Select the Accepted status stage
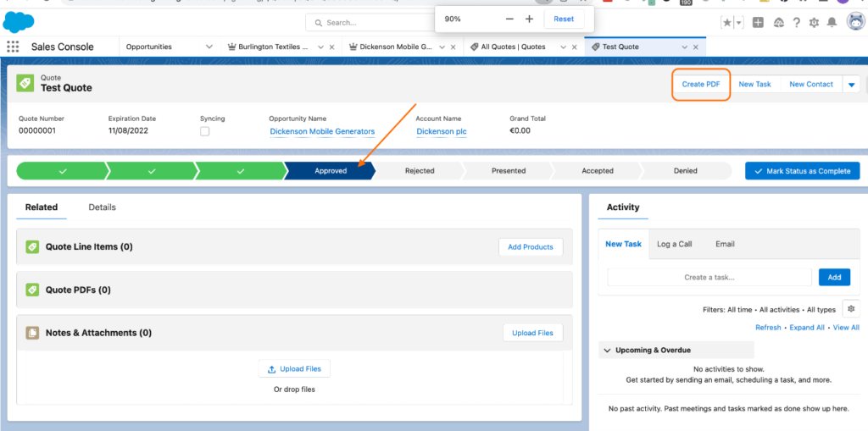 (x=598, y=171)
